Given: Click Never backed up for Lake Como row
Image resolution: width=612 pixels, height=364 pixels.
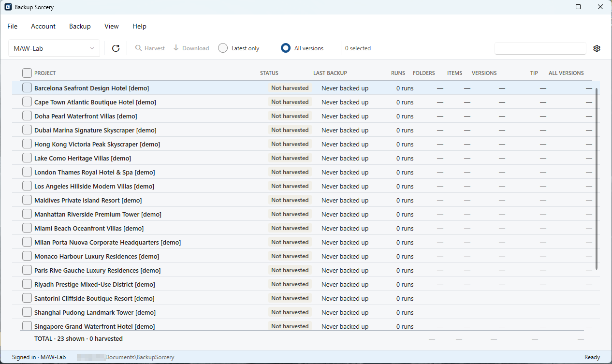Looking at the screenshot, I should (345, 158).
